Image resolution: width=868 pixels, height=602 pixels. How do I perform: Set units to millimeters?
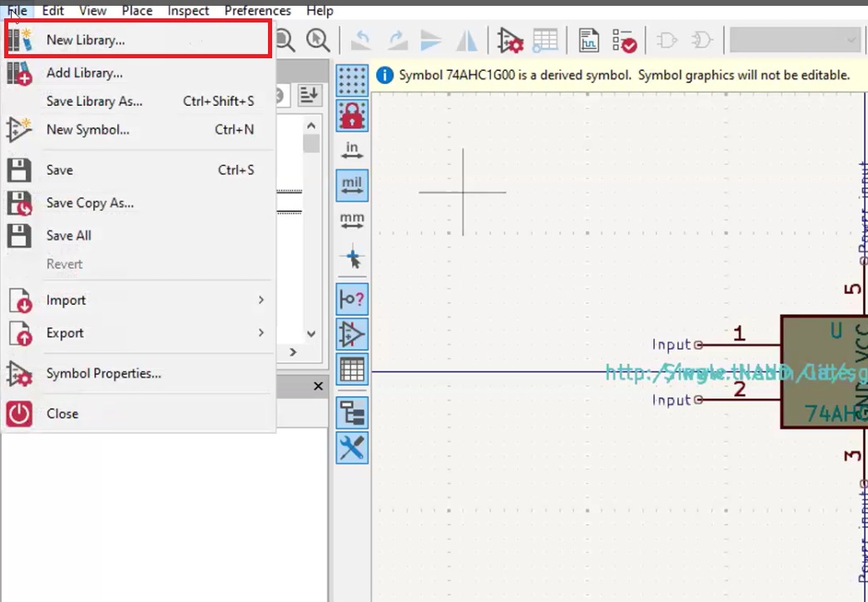(352, 220)
